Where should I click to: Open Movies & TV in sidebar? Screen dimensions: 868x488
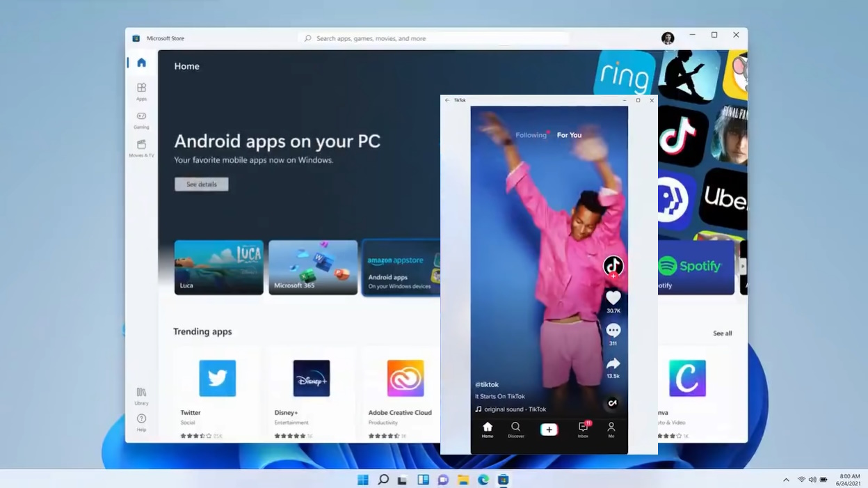141,148
